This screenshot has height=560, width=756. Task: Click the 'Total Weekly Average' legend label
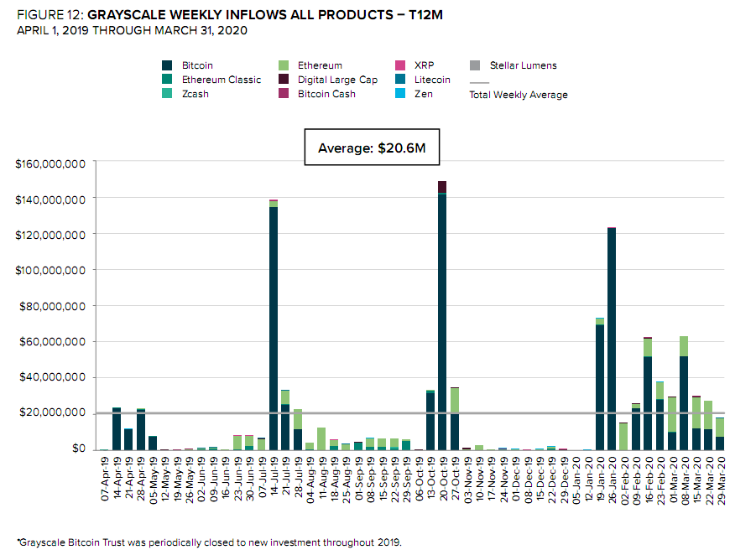(519, 95)
